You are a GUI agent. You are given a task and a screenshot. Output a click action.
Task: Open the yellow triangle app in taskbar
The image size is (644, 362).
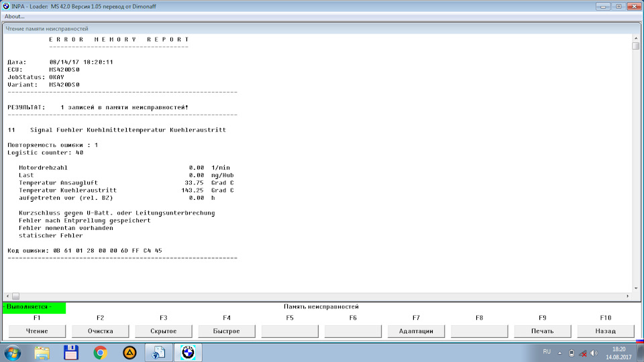[129, 353]
